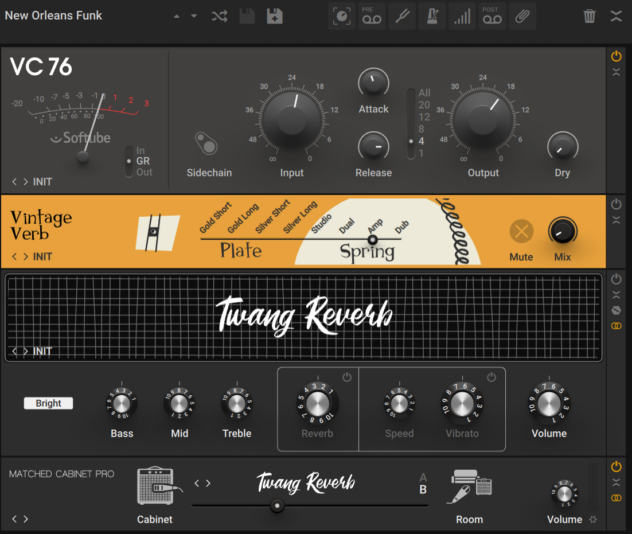The width and height of the screenshot is (632, 534).
Task: Click the cabinet mic position slider handle
Action: (277, 506)
